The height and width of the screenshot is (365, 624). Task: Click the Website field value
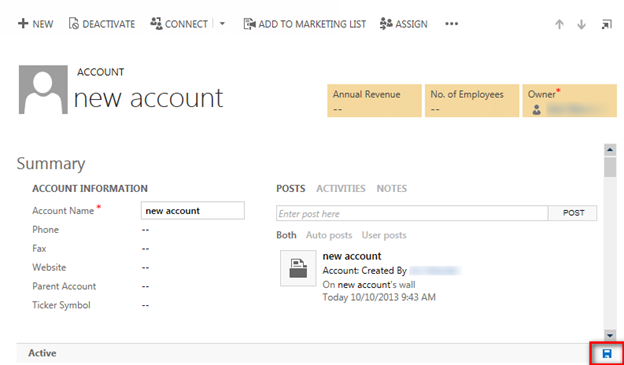coord(146,267)
